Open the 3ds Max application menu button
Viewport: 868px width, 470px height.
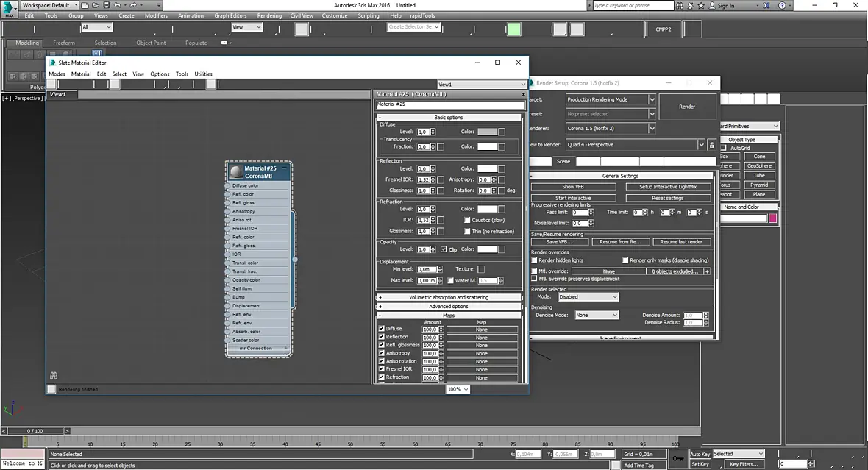[x=10, y=10]
